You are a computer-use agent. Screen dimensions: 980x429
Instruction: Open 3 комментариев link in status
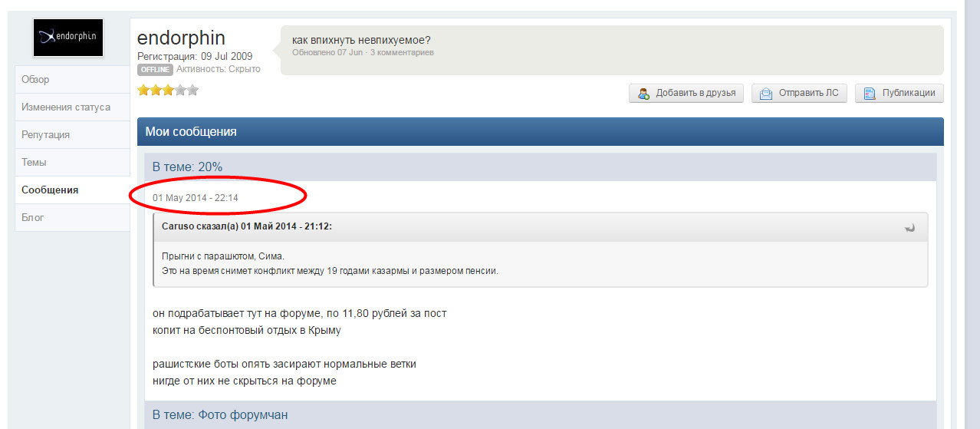pyautogui.click(x=402, y=53)
